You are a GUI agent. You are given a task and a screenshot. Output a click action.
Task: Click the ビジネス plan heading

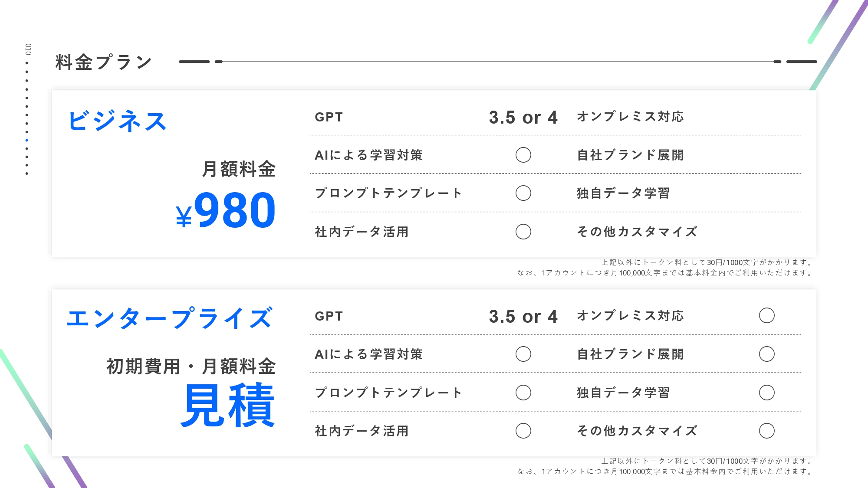[x=117, y=121]
